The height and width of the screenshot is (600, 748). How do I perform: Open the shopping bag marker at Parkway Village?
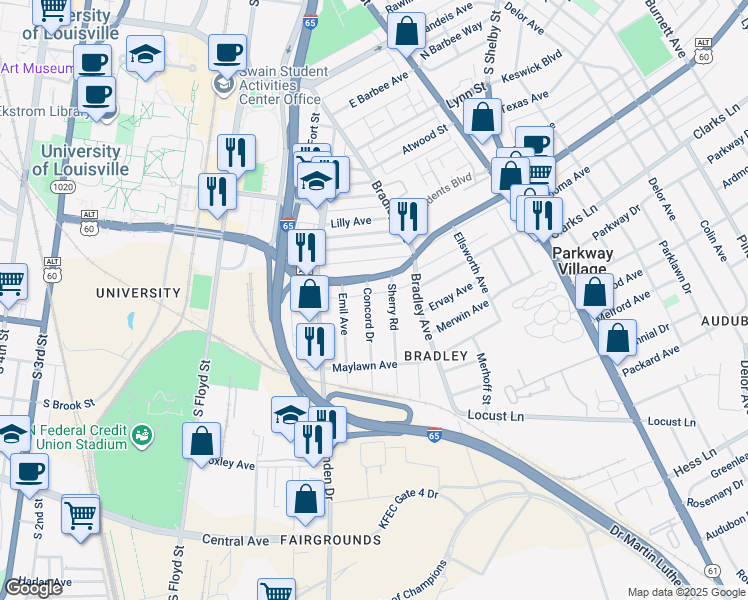(594, 292)
